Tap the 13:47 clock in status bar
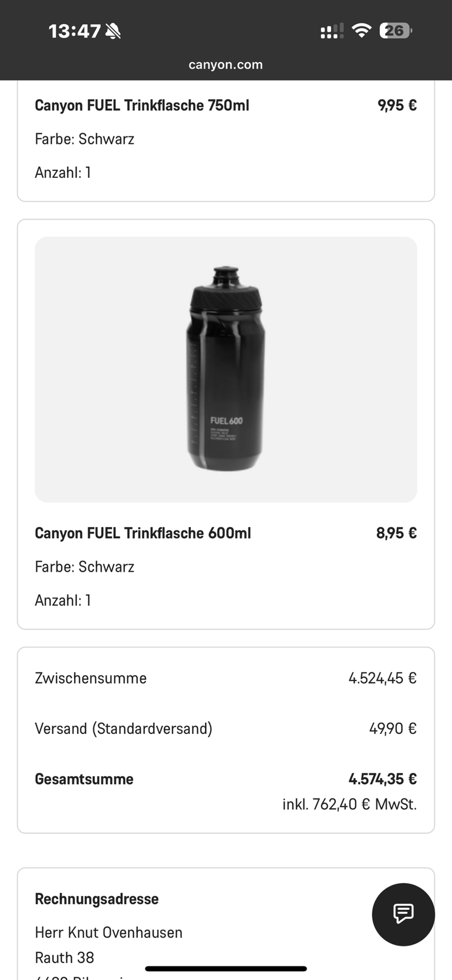Screen dimensions: 452x980 pyautogui.click(x=74, y=31)
